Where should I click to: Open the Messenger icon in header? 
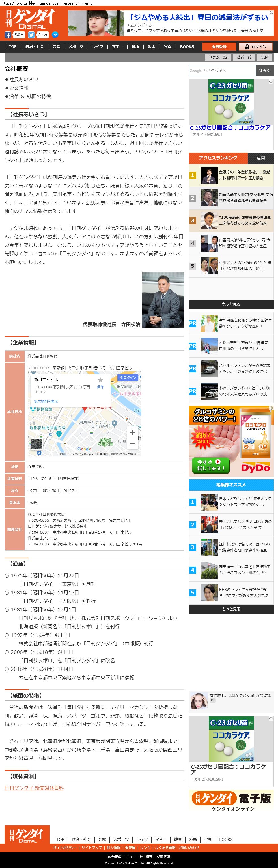55,35
